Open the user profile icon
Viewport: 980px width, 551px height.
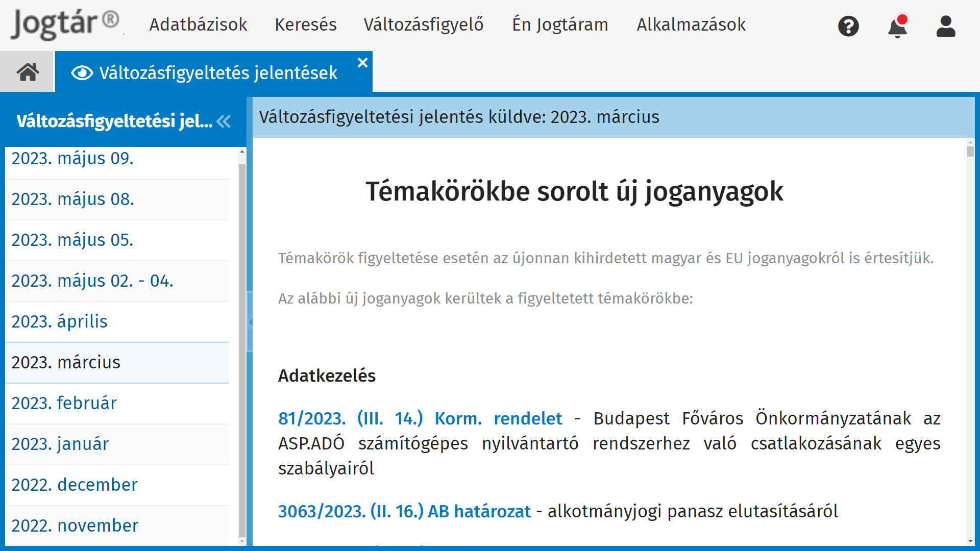(946, 26)
